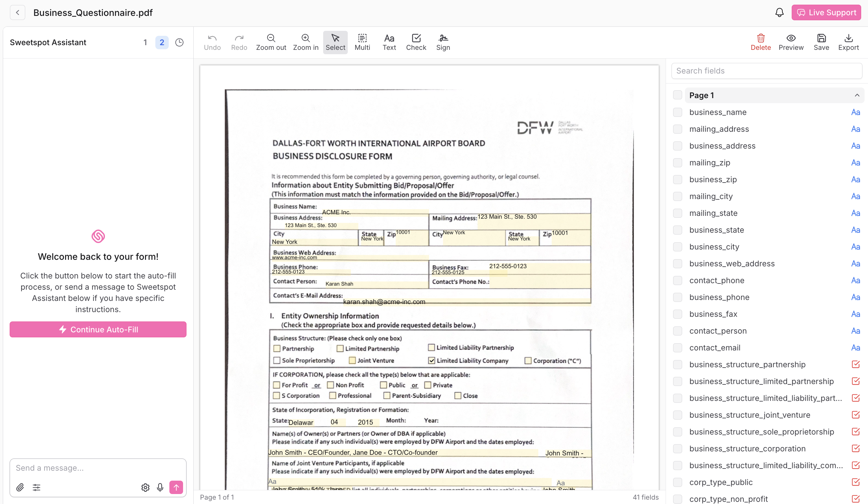Open version history in Sweetspot Assistant
The image size is (868, 504).
179,42
